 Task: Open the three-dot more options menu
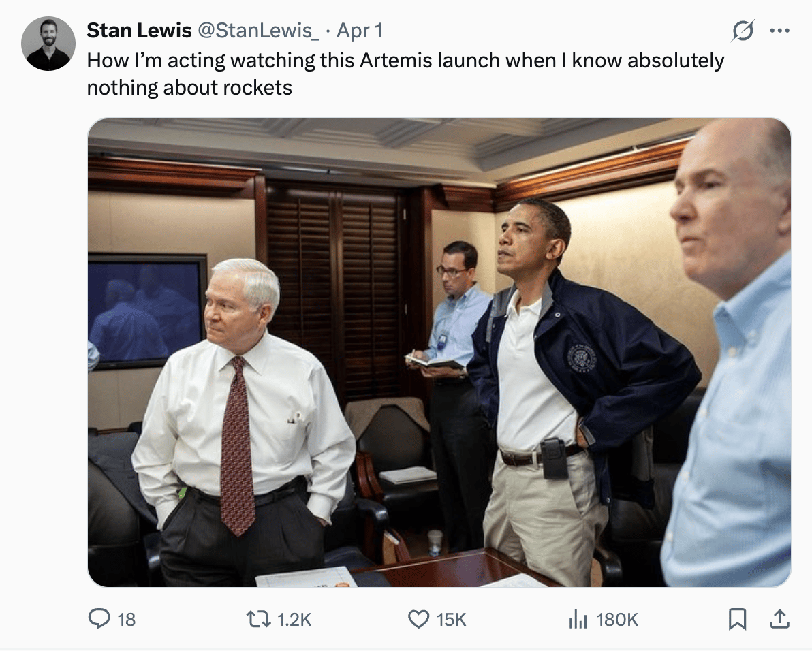(x=779, y=31)
